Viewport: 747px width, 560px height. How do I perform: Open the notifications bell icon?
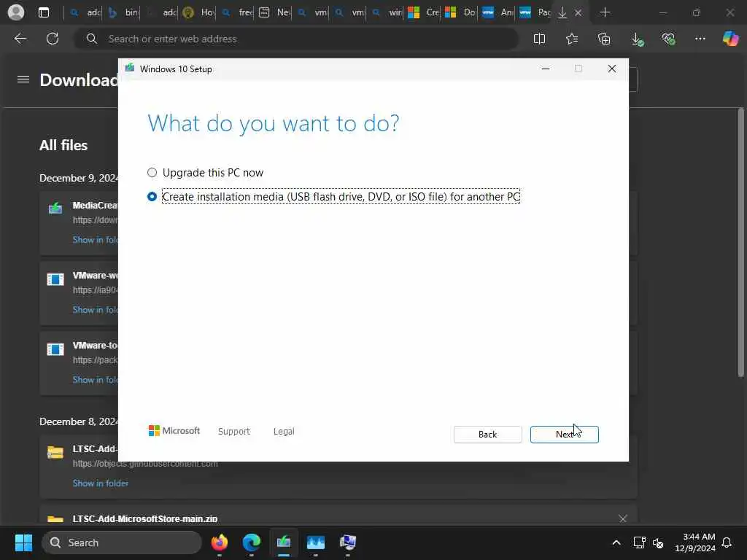point(727,542)
